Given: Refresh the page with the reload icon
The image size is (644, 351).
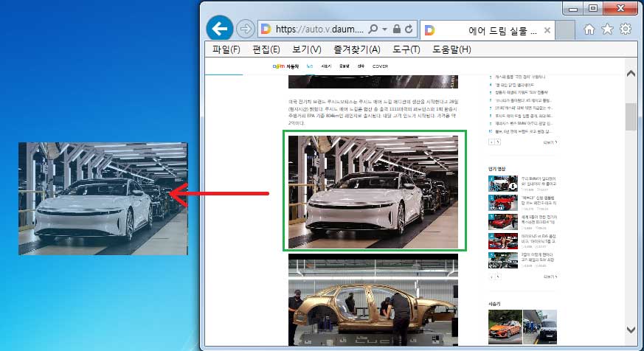Looking at the screenshot, I should click(409, 29).
